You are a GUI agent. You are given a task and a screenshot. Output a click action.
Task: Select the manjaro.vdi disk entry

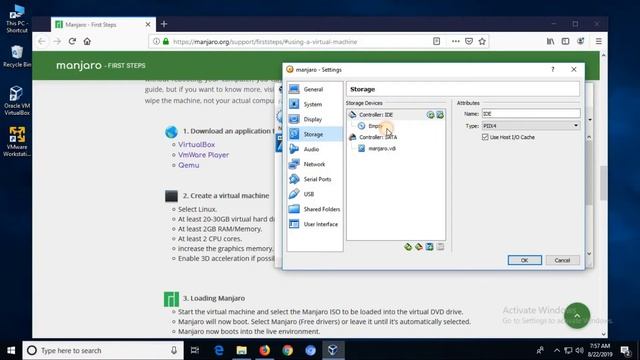tap(382, 149)
